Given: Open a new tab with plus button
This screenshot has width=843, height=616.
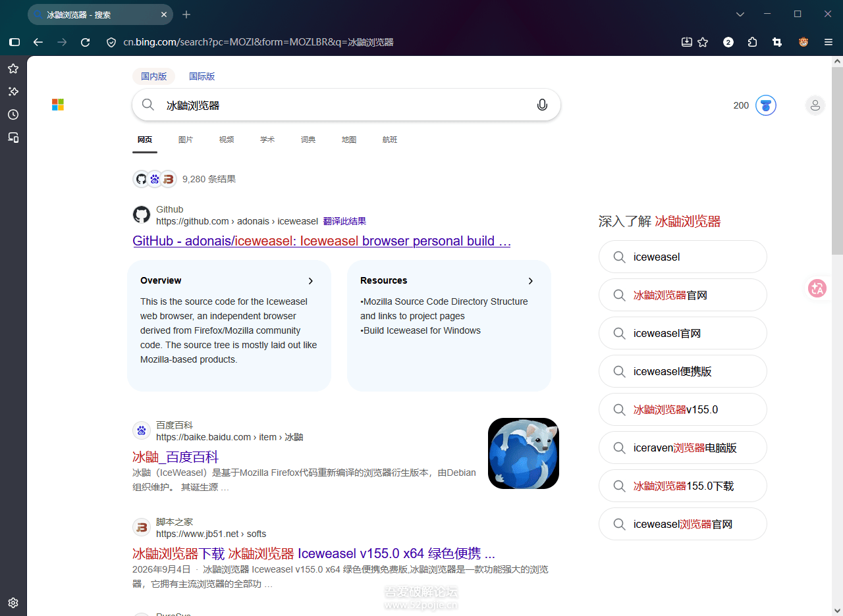Looking at the screenshot, I should [186, 14].
